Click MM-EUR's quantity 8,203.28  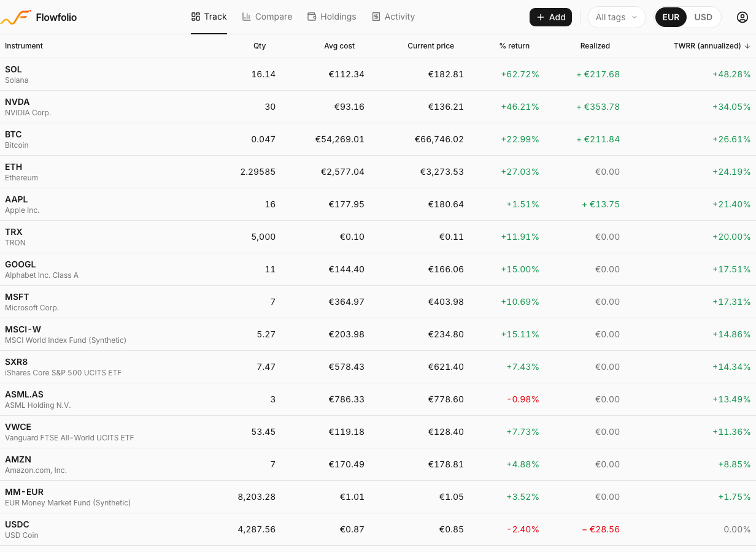(256, 497)
